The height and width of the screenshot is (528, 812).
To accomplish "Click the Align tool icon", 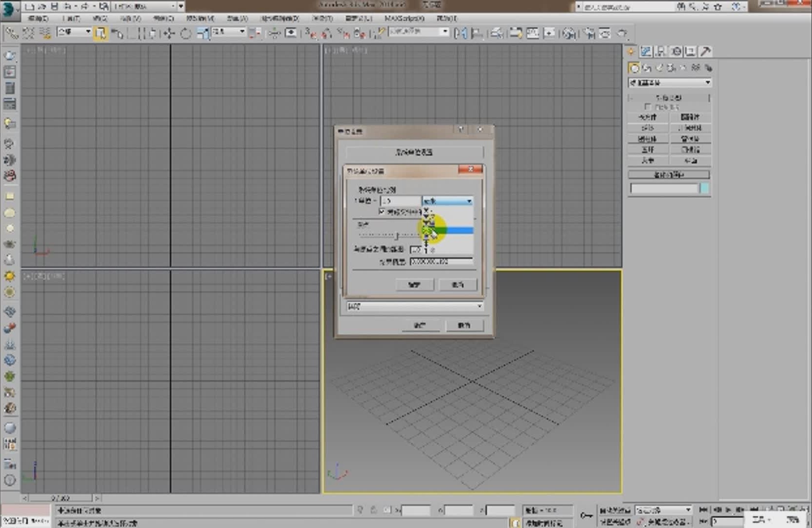I will pyautogui.click(x=477, y=33).
